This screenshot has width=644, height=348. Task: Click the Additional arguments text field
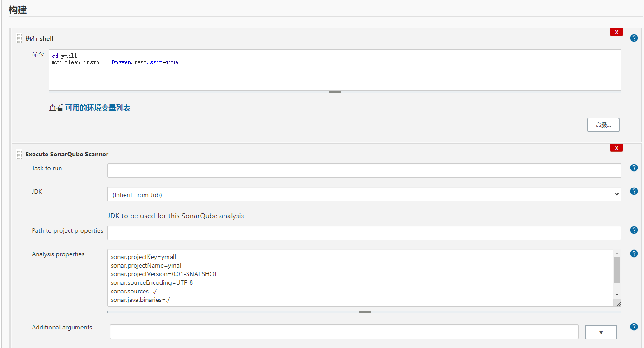[344, 332]
